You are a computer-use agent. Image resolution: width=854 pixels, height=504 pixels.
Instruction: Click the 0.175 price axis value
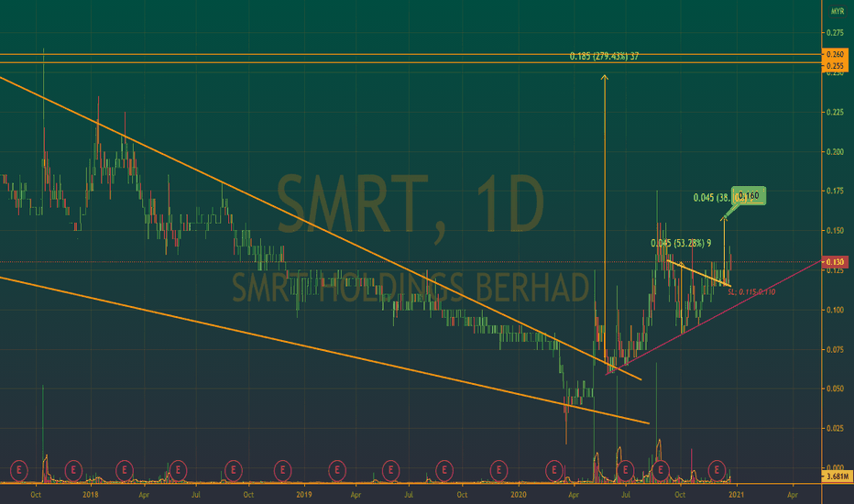tap(835, 191)
